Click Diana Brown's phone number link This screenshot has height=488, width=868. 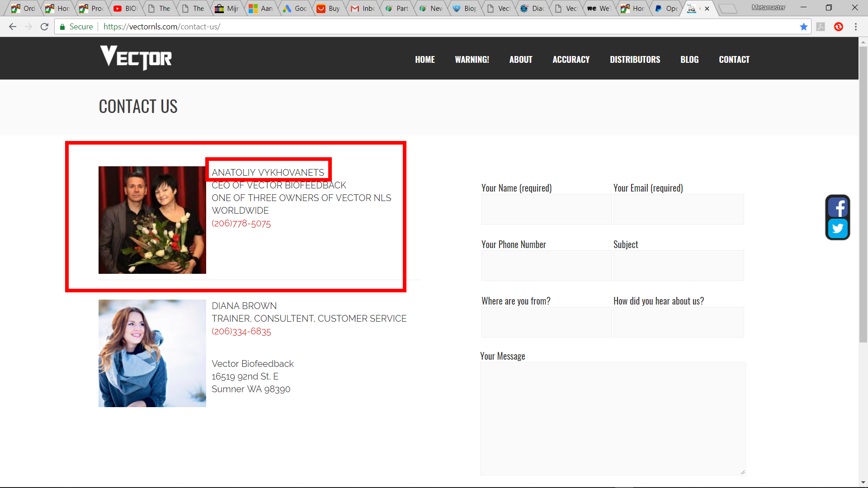click(241, 332)
